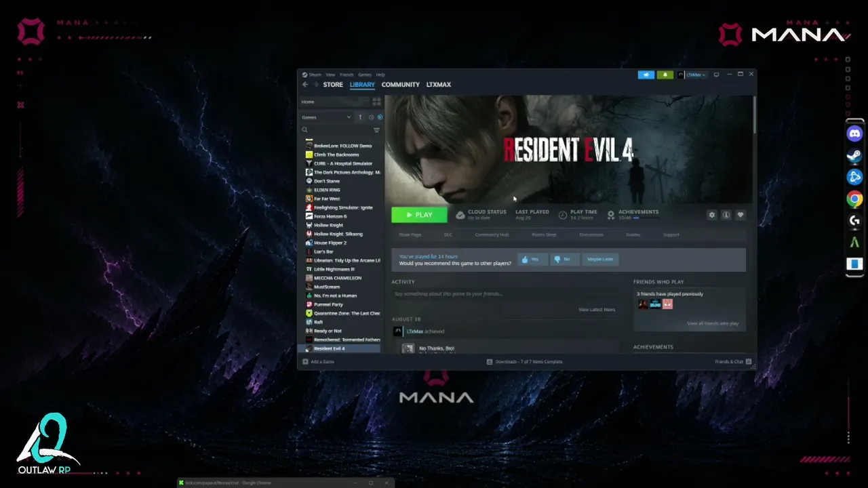Launch Google Chrome from the side dock

click(854, 199)
